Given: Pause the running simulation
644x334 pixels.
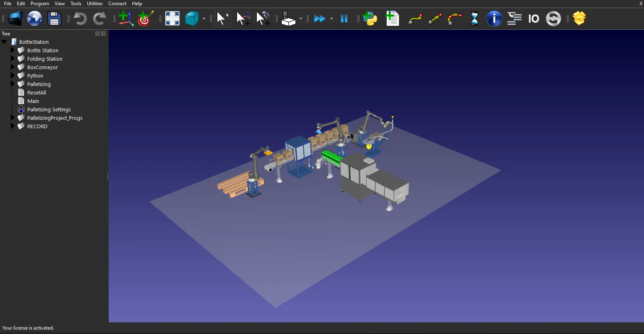Looking at the screenshot, I should (x=344, y=18).
